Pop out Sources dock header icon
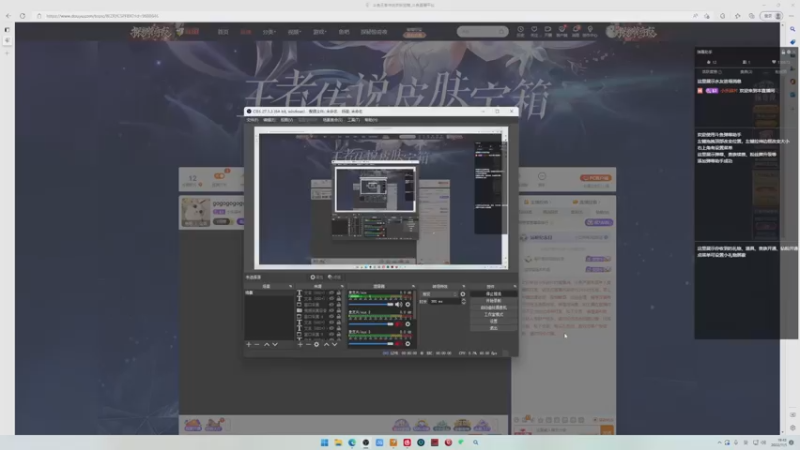The image size is (800, 450). [x=342, y=286]
